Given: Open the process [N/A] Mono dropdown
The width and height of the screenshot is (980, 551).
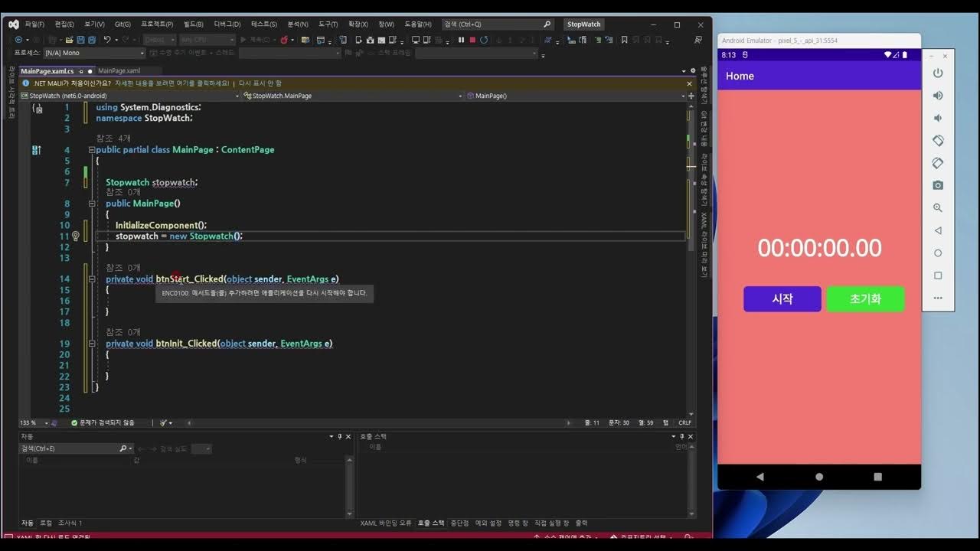Looking at the screenshot, I should [x=93, y=53].
